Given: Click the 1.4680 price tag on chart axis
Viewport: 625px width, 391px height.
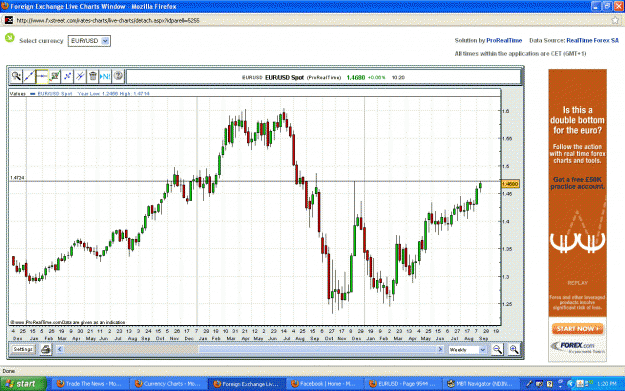Looking at the screenshot, I should (x=510, y=184).
